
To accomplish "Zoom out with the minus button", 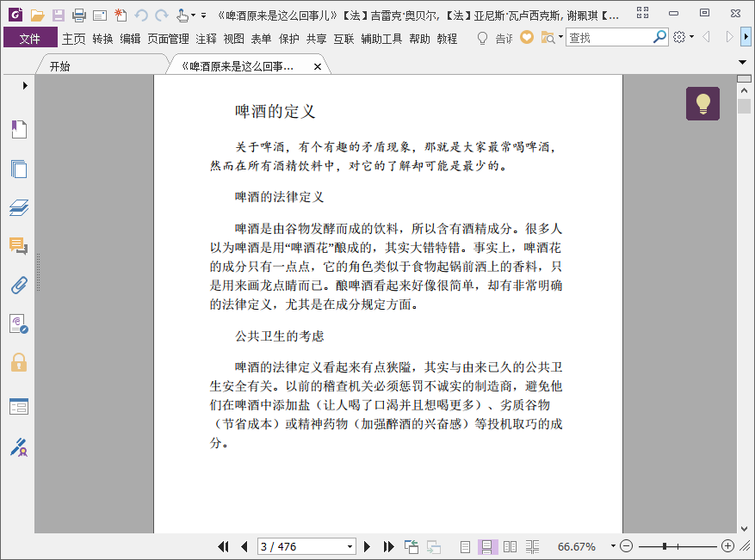I will [x=626, y=546].
